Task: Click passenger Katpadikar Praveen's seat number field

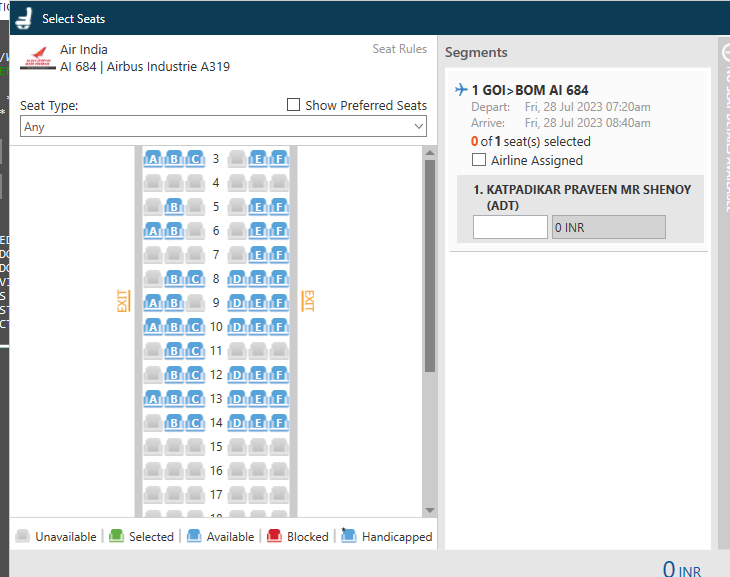Action: pos(510,228)
